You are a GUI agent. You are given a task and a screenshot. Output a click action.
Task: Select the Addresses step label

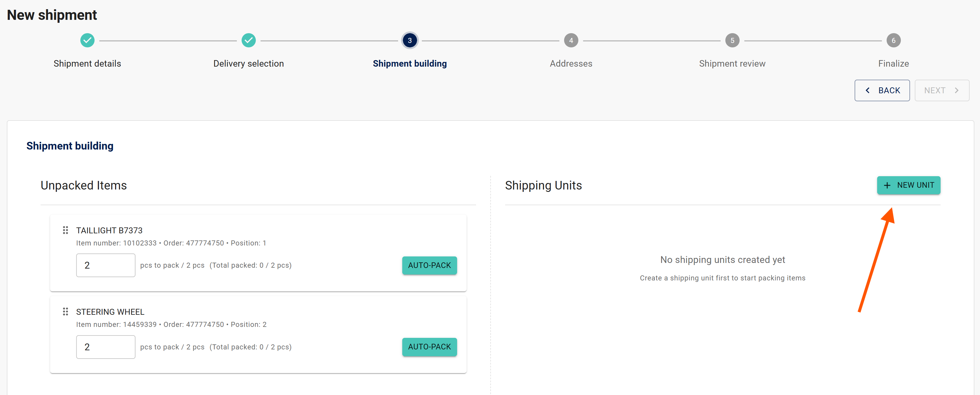571,63
